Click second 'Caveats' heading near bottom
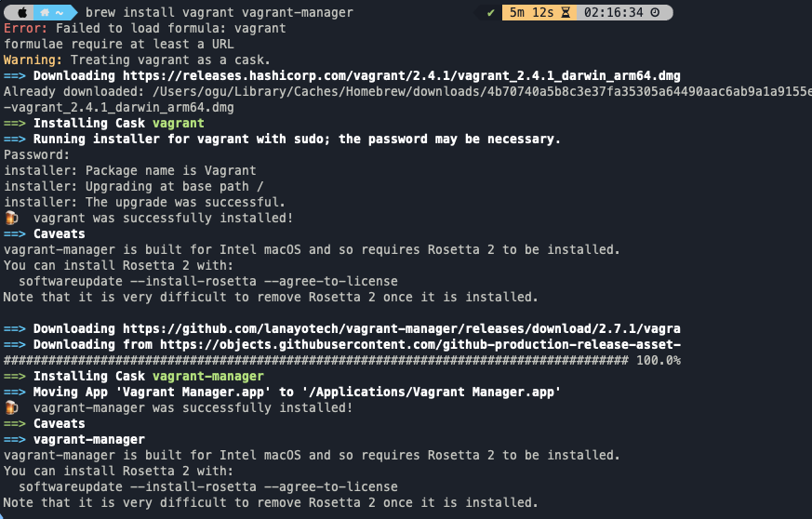The width and height of the screenshot is (812, 519). 59,424
